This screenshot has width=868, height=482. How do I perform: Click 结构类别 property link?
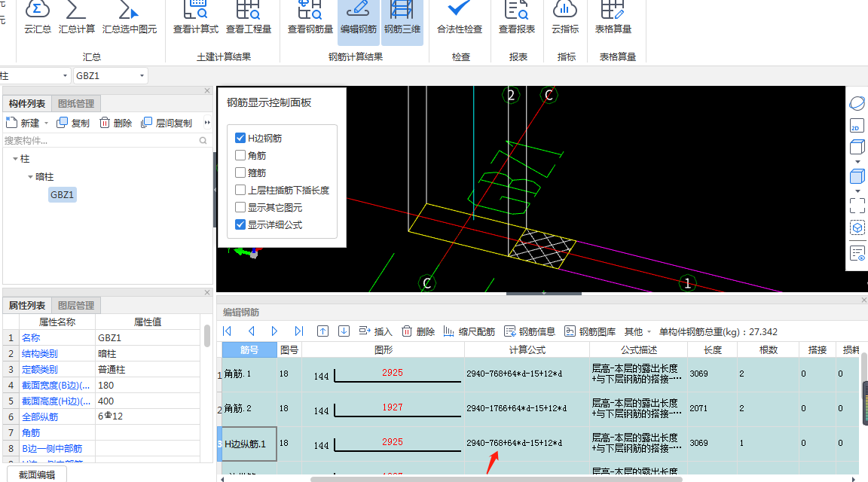tap(39, 353)
